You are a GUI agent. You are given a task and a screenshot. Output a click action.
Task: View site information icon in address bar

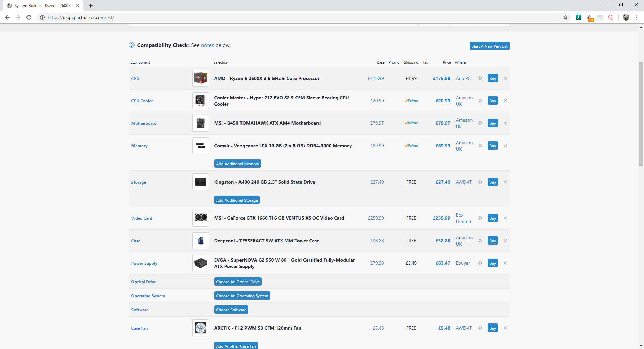tap(42, 17)
